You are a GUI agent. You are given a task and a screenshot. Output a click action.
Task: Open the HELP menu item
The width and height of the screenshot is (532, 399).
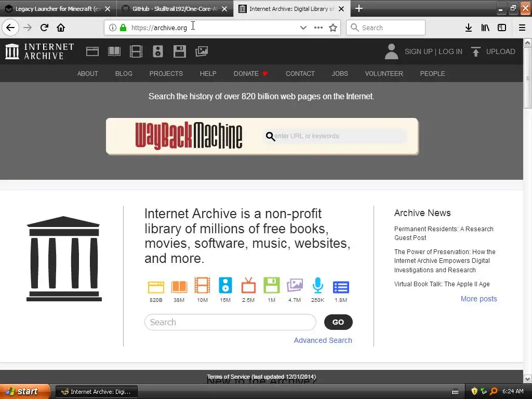[208, 74]
